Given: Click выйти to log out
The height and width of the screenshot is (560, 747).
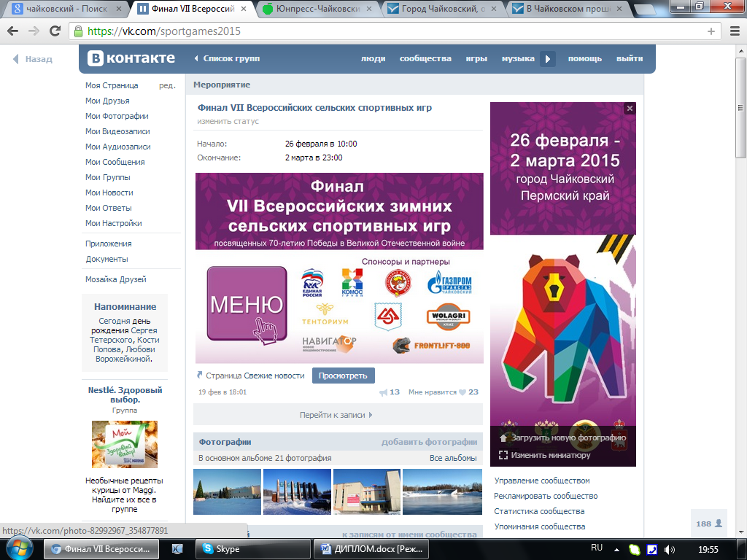Looking at the screenshot, I should 630,58.
